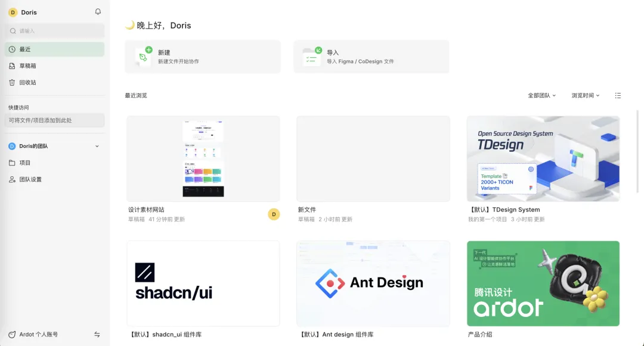
Task: Focus the sidebar search field
Action: (x=55, y=31)
